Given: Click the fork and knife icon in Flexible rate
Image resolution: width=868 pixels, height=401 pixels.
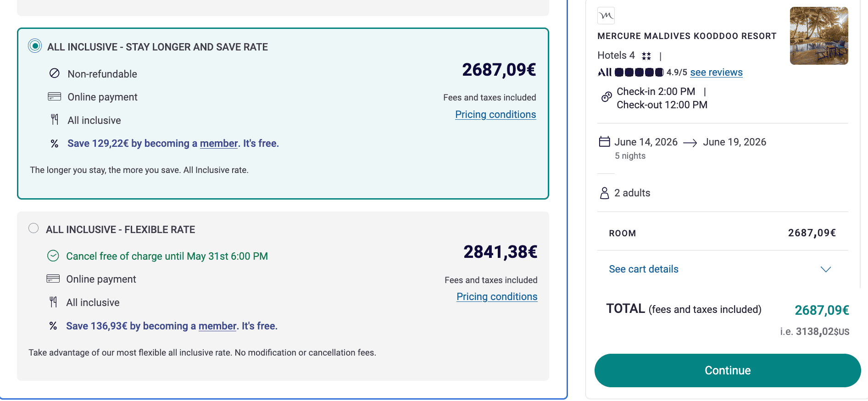Looking at the screenshot, I should 53,302.
